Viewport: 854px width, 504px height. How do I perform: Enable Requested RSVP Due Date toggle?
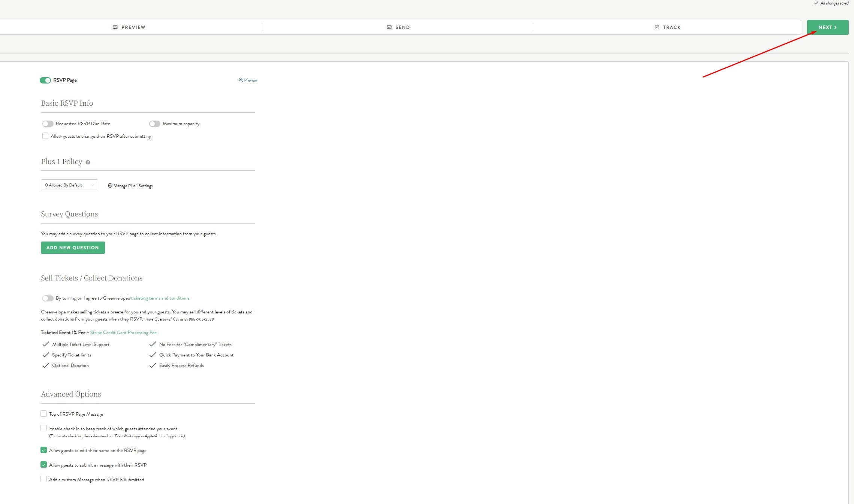(48, 124)
